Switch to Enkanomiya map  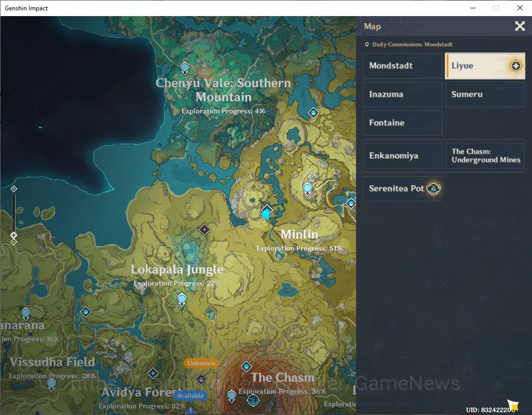[403, 156]
